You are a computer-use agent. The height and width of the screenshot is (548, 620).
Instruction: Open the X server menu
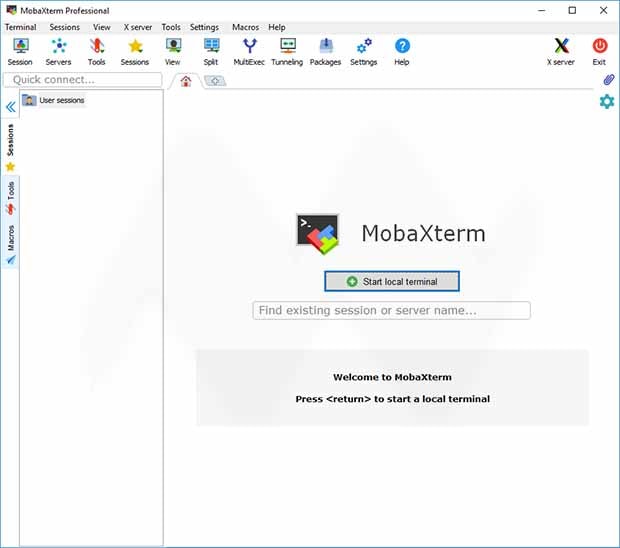(138, 27)
